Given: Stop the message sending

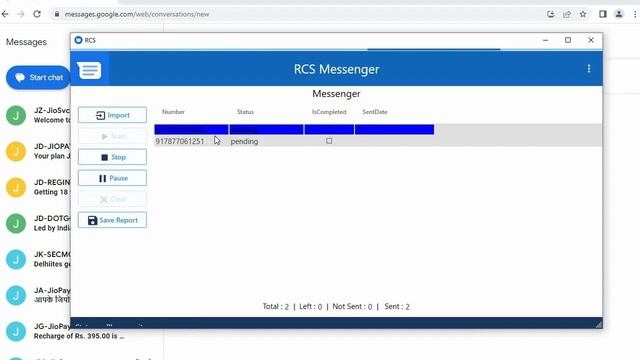Looking at the screenshot, I should (112, 157).
